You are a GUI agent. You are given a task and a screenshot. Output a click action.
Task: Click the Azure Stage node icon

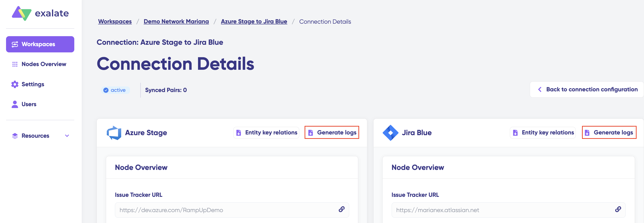(x=114, y=133)
